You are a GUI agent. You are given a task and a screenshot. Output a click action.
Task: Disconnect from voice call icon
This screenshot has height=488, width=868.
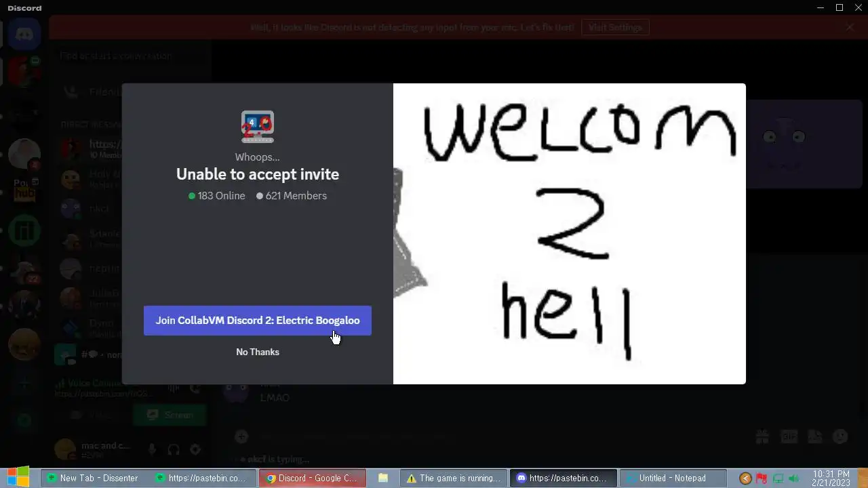point(195,388)
